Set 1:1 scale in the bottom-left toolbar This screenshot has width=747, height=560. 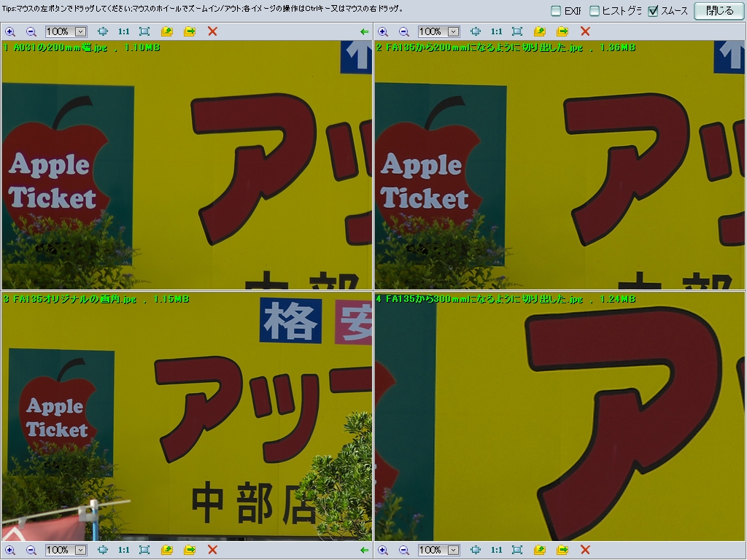[124, 550]
